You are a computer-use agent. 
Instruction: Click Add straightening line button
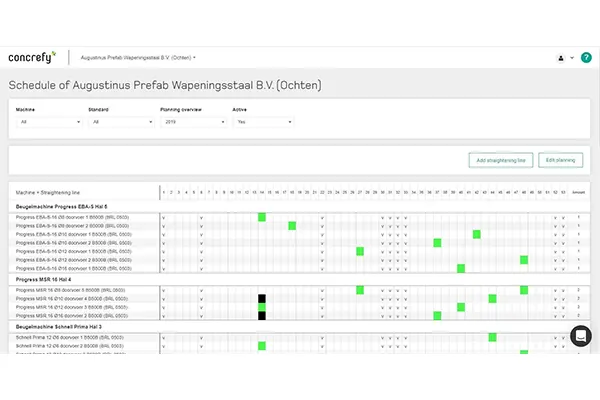(x=500, y=160)
